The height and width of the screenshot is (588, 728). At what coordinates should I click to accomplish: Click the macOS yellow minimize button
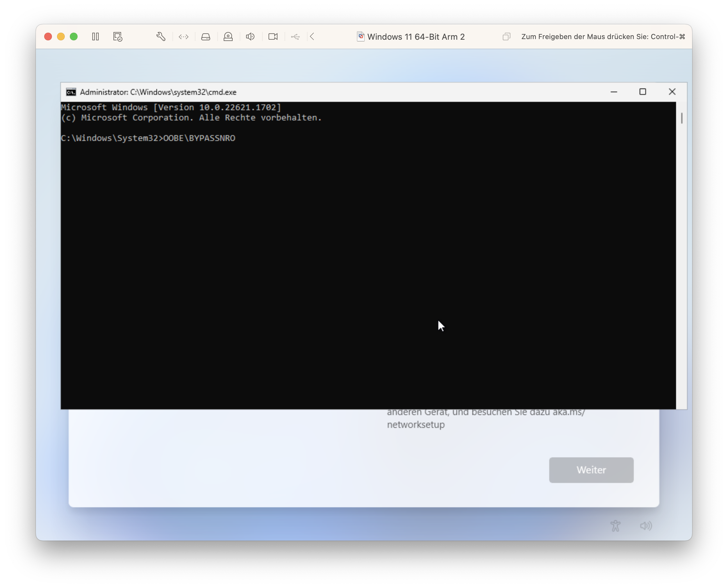click(61, 37)
